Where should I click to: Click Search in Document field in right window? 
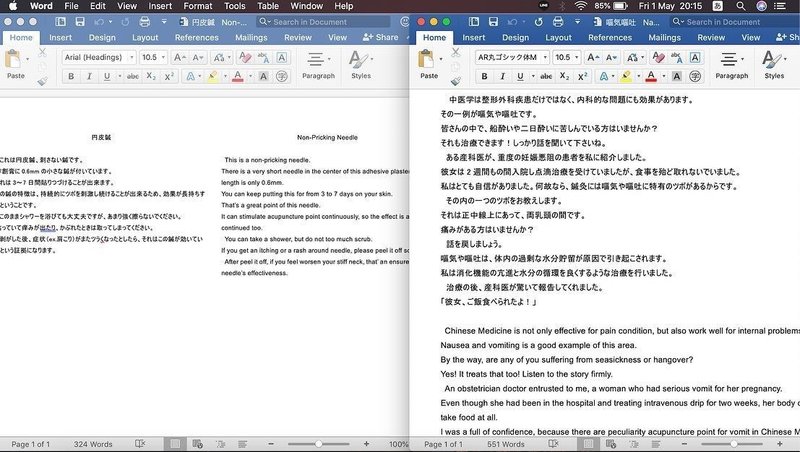735,22
